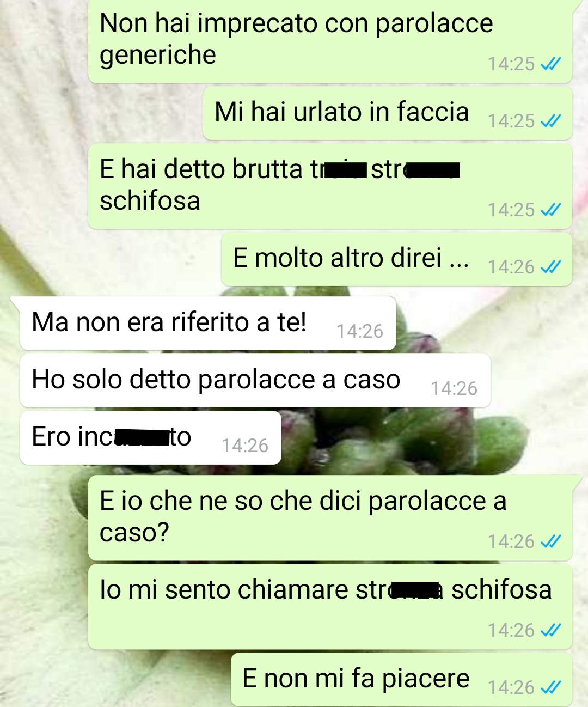Select the 'Io mi sento chiamare' message bubble
The height and width of the screenshot is (707, 588).
coord(330,607)
